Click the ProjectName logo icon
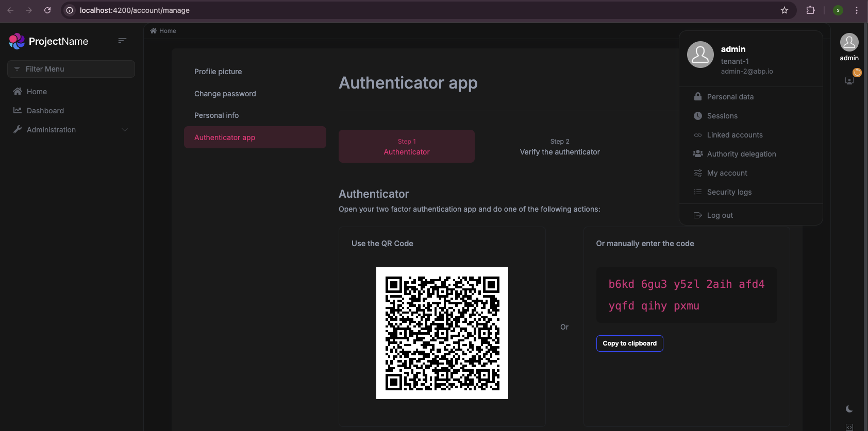 tap(16, 41)
